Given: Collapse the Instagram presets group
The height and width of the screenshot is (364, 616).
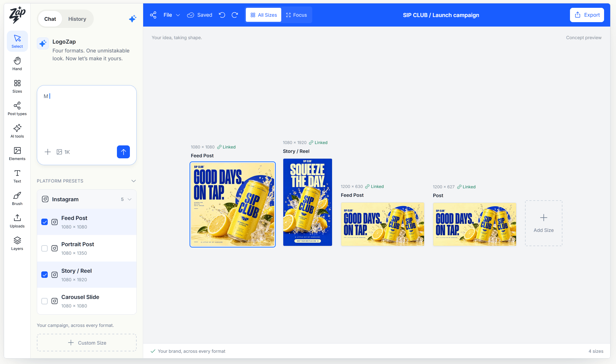Looking at the screenshot, I should pyautogui.click(x=130, y=199).
